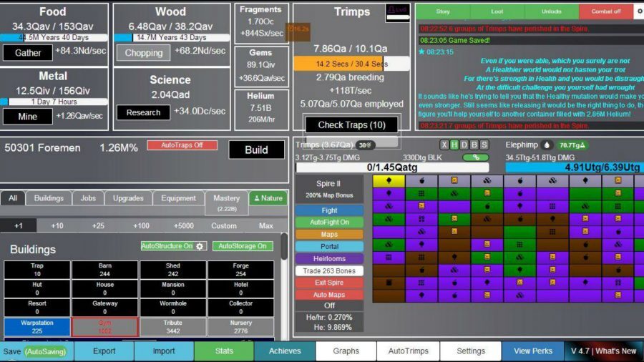Open AutoTrimps settings in the bottom bar

click(x=409, y=351)
